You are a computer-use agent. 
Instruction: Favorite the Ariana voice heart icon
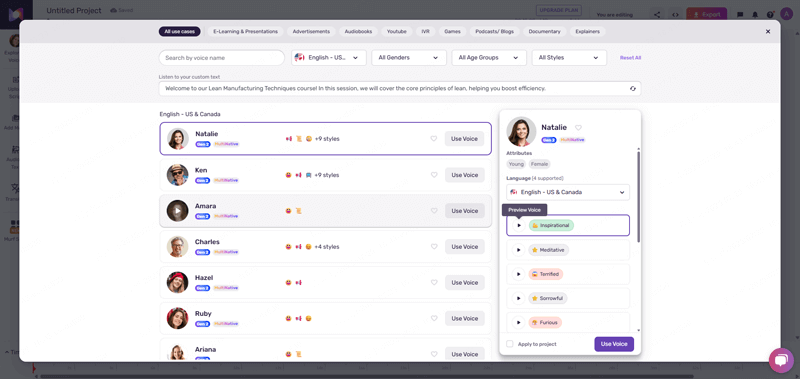pos(434,354)
